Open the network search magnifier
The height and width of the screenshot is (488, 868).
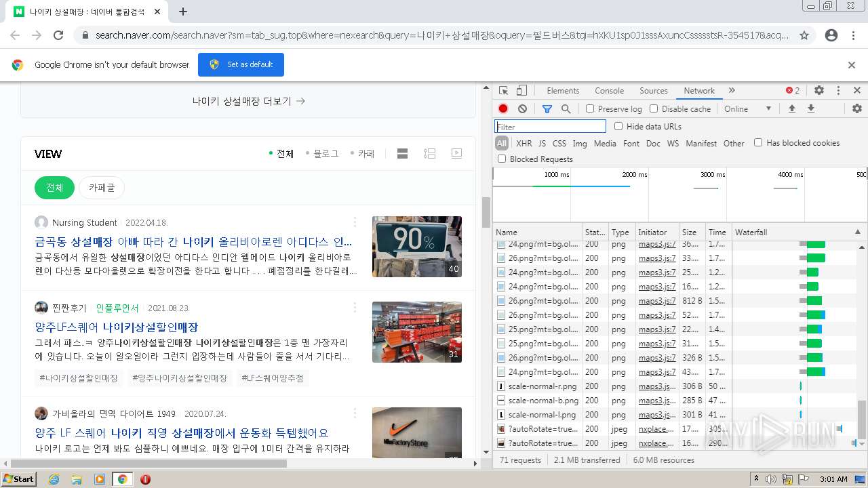tap(566, 108)
